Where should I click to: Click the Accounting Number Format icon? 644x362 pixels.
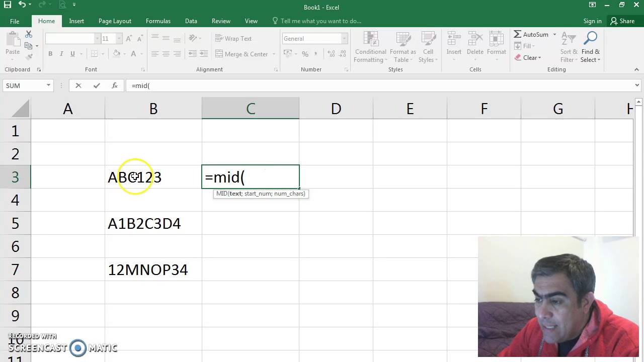287,54
